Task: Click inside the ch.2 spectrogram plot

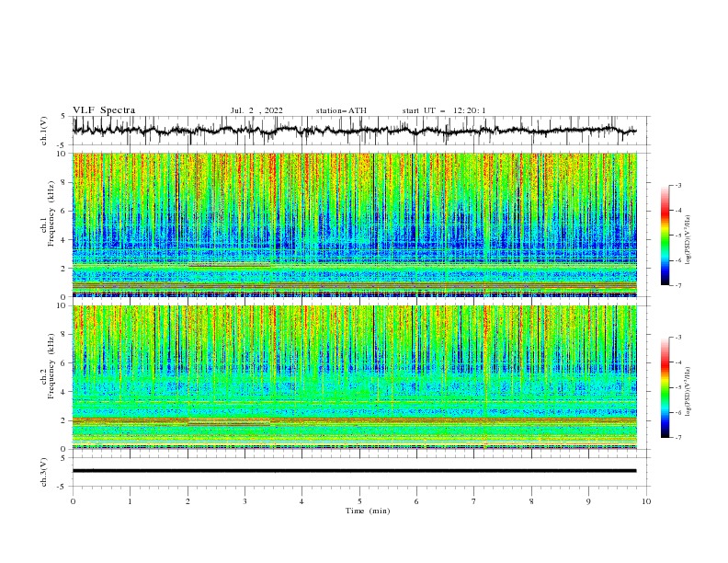Action: point(355,377)
